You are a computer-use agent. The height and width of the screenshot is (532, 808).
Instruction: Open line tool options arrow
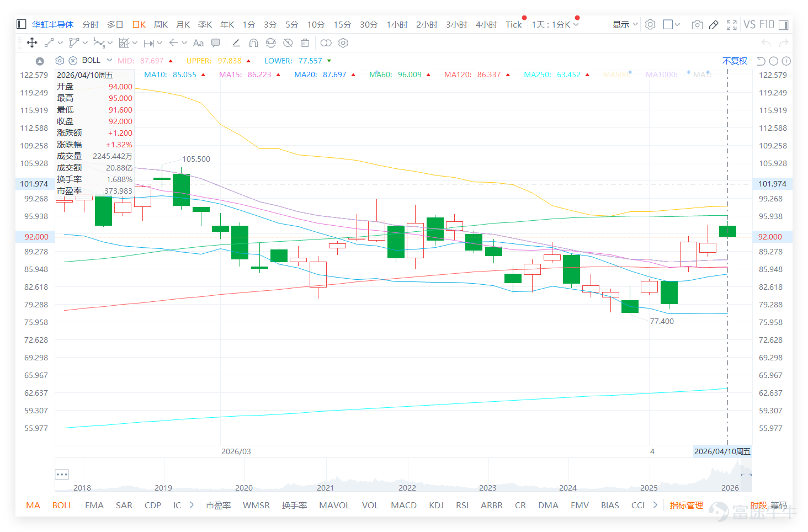click(x=60, y=43)
